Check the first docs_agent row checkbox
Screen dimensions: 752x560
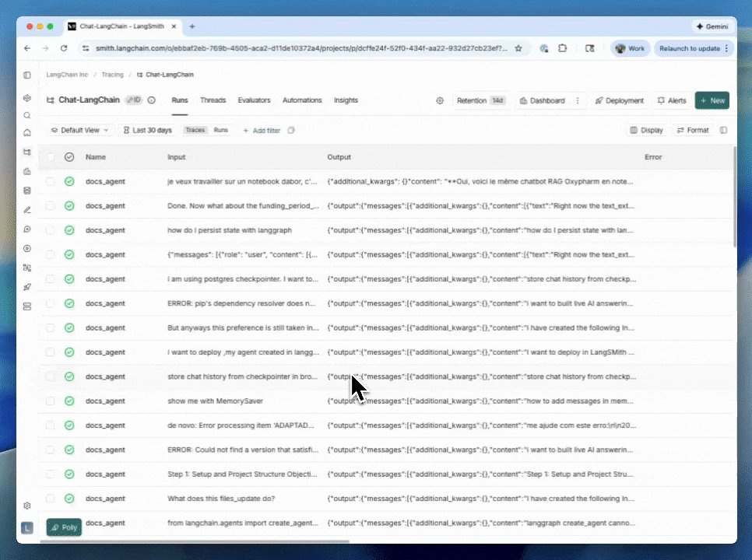click(51, 181)
